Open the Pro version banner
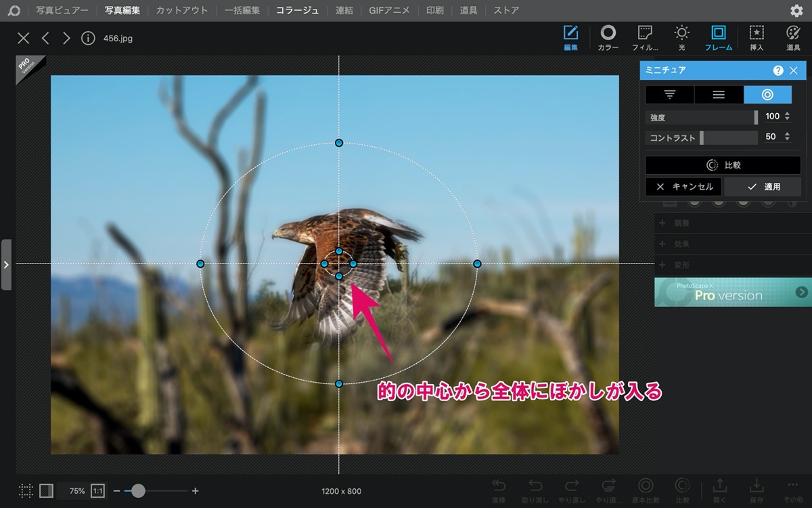This screenshot has width=812, height=508. [x=733, y=292]
